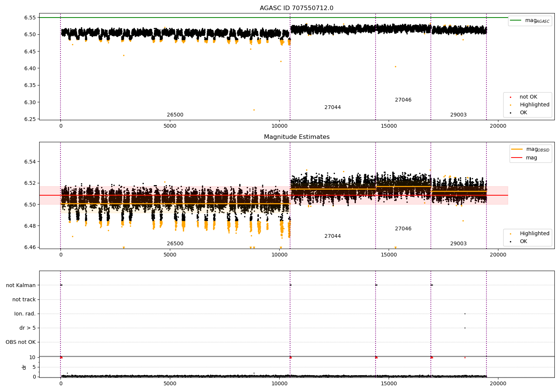The width and height of the screenshot is (560, 392).
Task: Click 'OK' legend entry in top plot
Action: pos(523,113)
